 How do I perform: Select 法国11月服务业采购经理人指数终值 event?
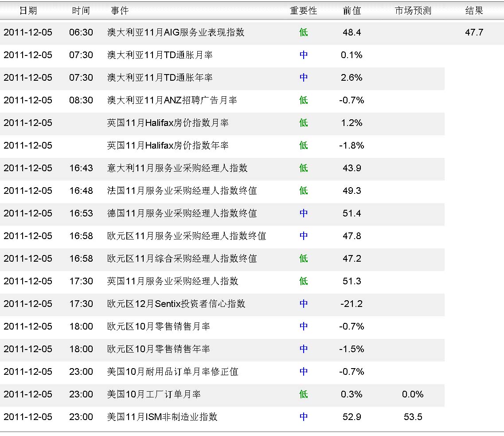182,191
